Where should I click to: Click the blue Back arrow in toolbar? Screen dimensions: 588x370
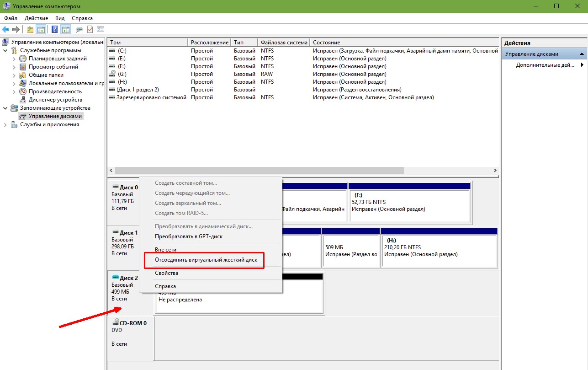point(5,29)
